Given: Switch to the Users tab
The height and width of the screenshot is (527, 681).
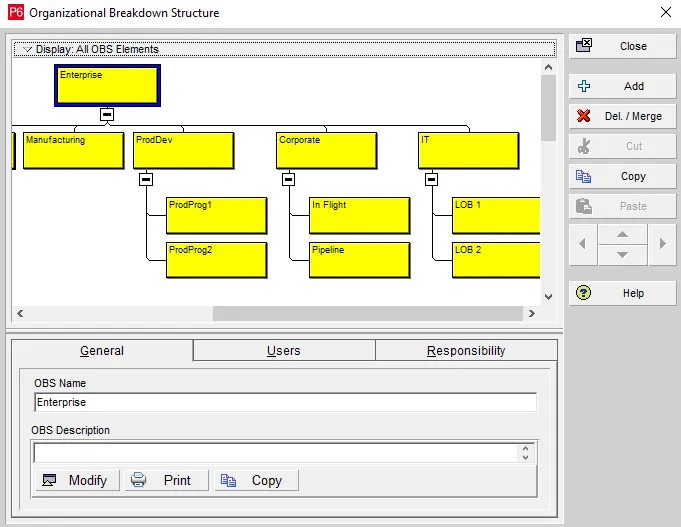Looking at the screenshot, I should point(284,351).
